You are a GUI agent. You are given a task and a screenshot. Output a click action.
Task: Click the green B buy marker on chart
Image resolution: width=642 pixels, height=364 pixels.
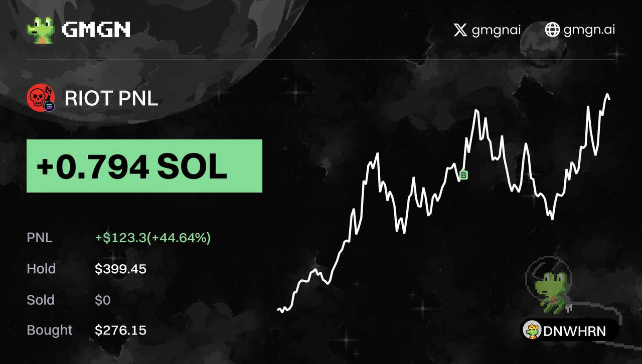pos(463,175)
